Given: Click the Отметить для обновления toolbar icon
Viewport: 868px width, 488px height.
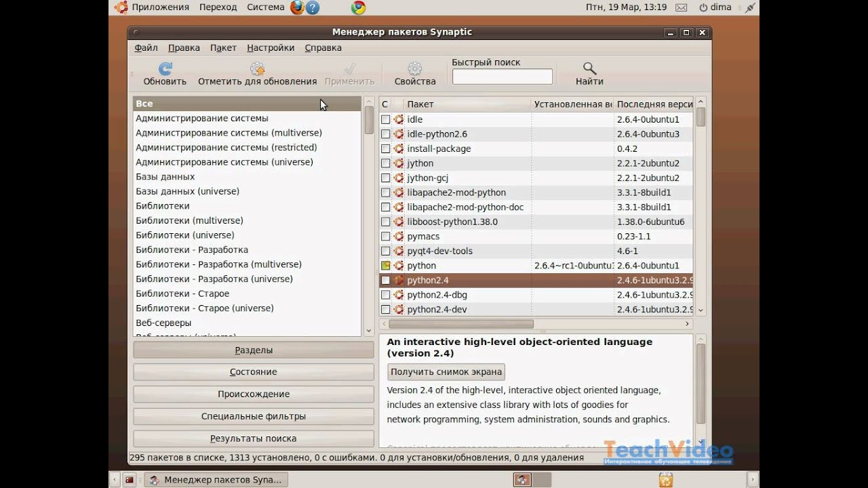Looking at the screenshot, I should (x=257, y=68).
